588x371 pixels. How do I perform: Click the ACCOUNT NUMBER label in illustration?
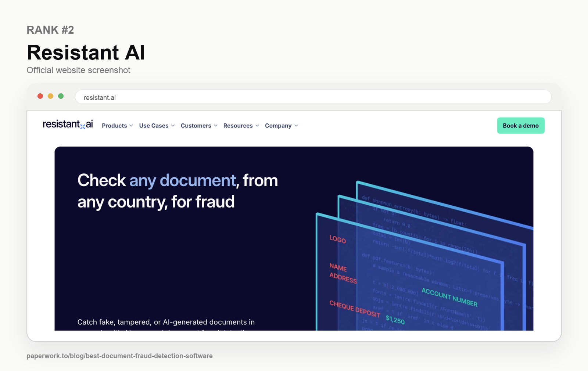(x=449, y=298)
